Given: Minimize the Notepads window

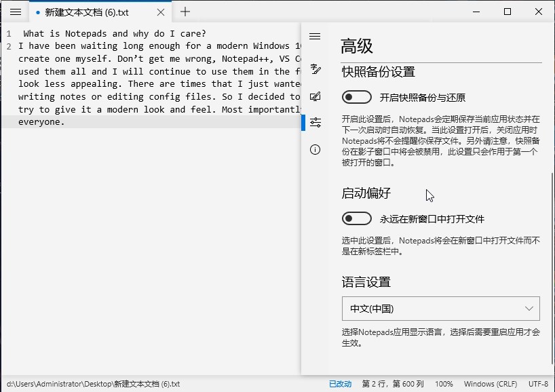Looking at the screenshot, I should [476, 12].
